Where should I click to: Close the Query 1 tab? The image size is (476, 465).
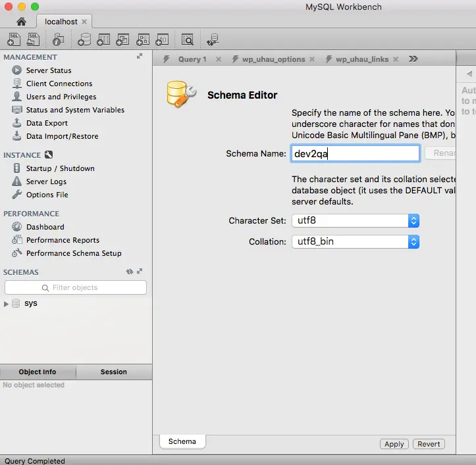point(219,59)
